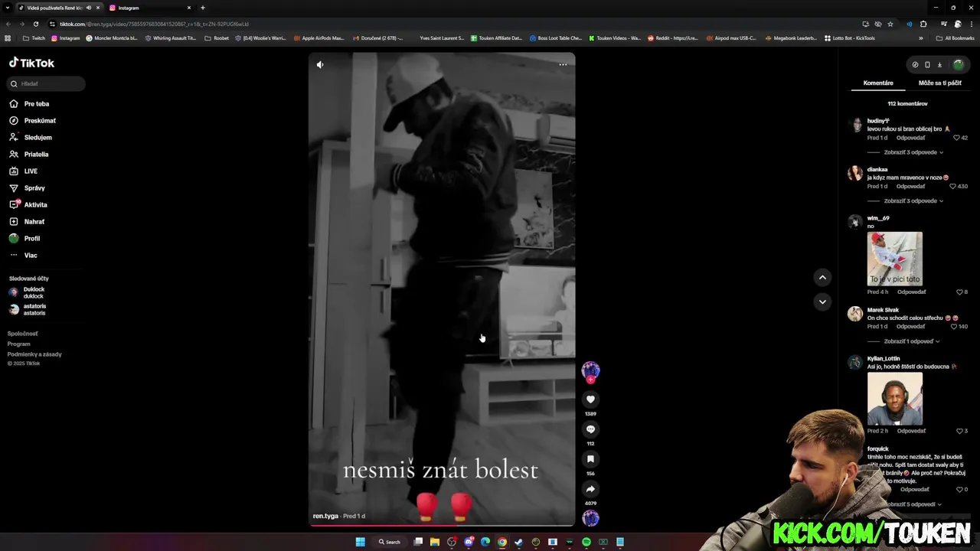Screen dimensions: 980x551
Task: Reply to hudiny's comment via Odpovedať
Action: [x=910, y=138]
